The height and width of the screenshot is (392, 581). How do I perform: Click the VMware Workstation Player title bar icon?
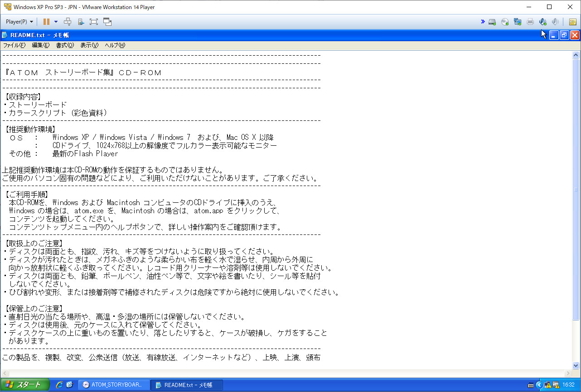click(7, 7)
